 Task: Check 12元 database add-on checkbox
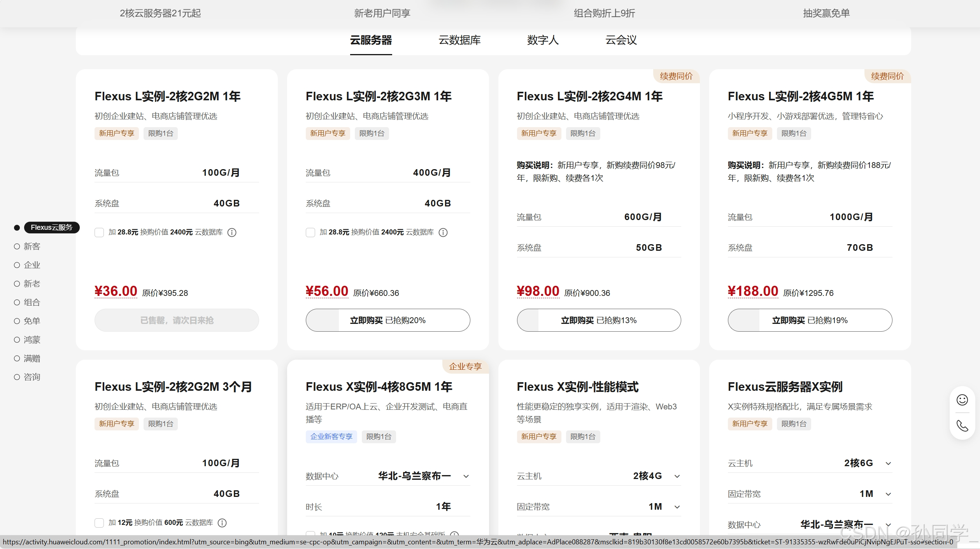point(99,523)
